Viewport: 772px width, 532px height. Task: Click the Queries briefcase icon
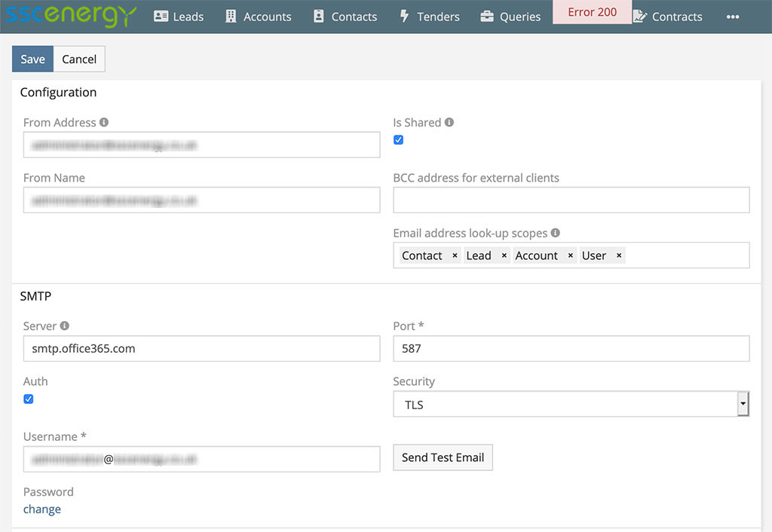click(487, 16)
